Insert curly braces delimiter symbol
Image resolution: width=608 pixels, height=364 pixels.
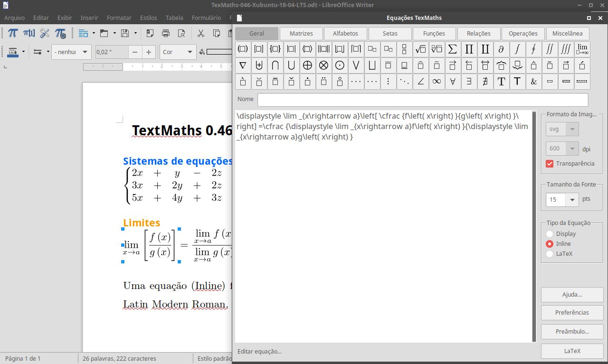point(275,49)
